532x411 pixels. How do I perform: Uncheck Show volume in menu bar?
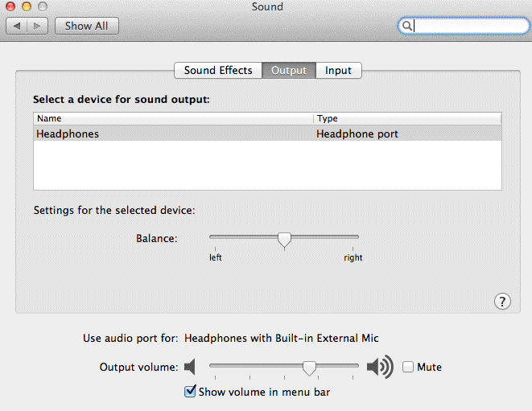pos(190,392)
